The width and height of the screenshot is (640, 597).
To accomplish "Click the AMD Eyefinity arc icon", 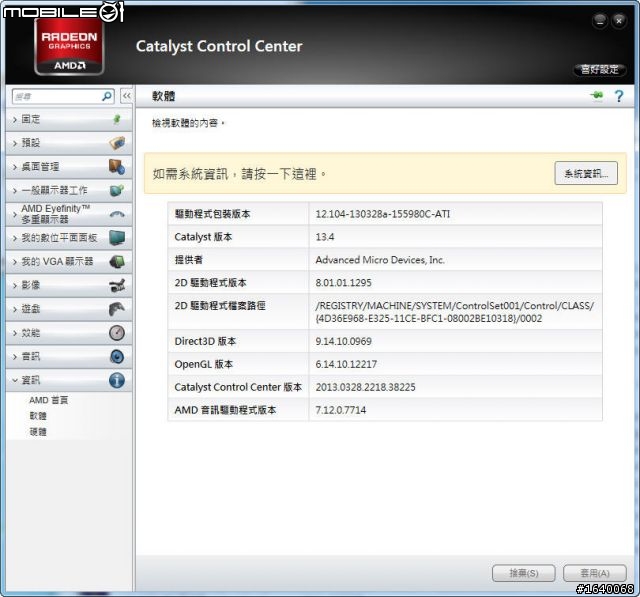I will coord(117,214).
